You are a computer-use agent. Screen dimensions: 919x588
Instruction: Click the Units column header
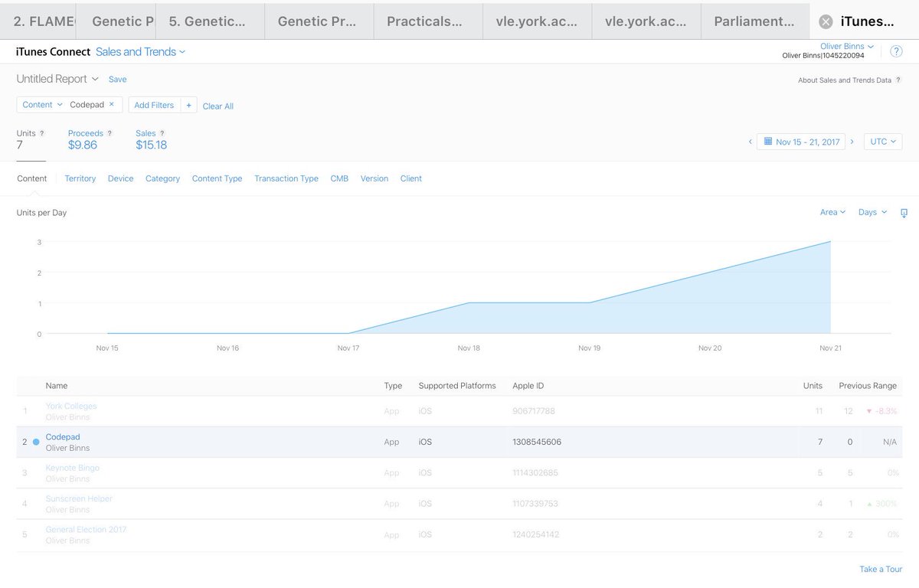(x=813, y=386)
